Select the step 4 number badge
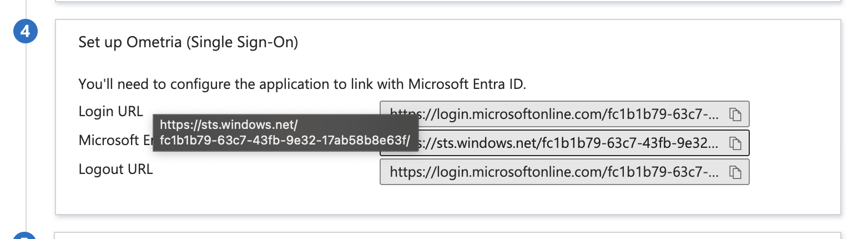 [x=25, y=32]
